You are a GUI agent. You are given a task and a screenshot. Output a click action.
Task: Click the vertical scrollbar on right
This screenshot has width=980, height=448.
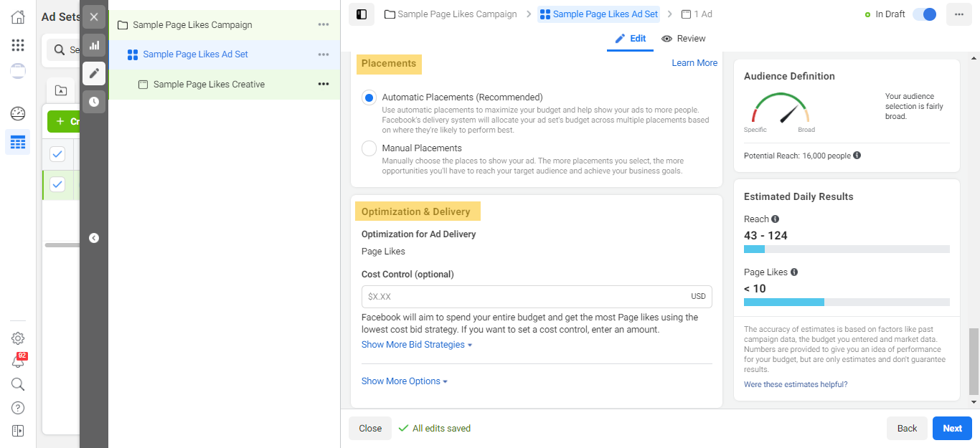point(974,362)
